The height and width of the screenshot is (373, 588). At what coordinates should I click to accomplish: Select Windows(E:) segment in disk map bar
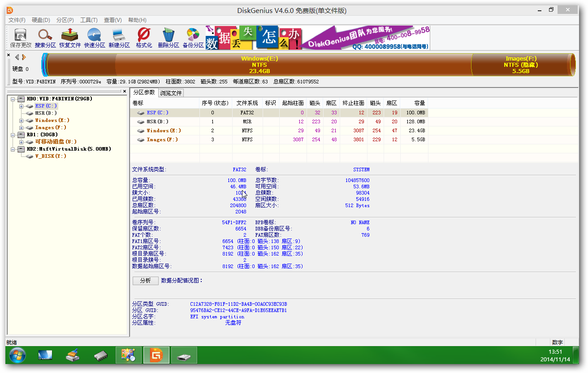coord(259,65)
